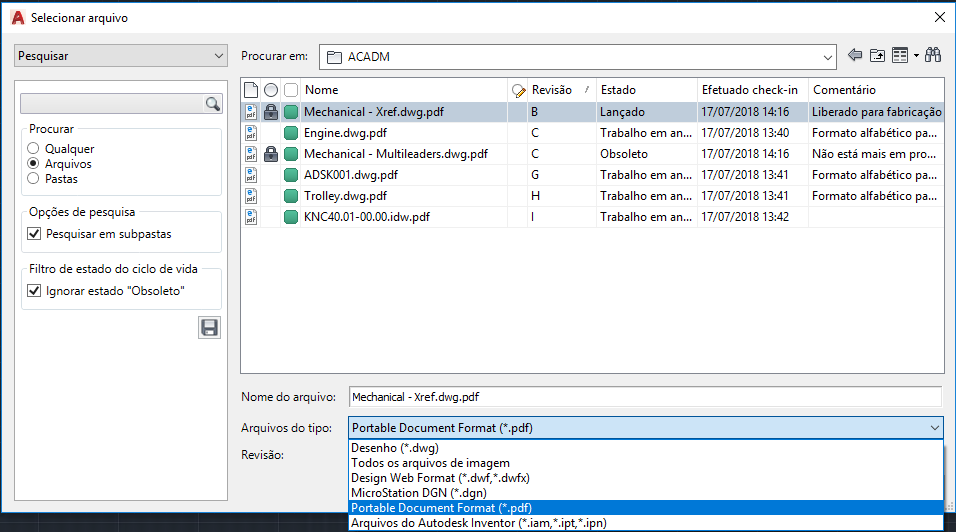Click the pencil column header icon
Image resolution: width=956 pixels, height=532 pixels.
point(518,91)
